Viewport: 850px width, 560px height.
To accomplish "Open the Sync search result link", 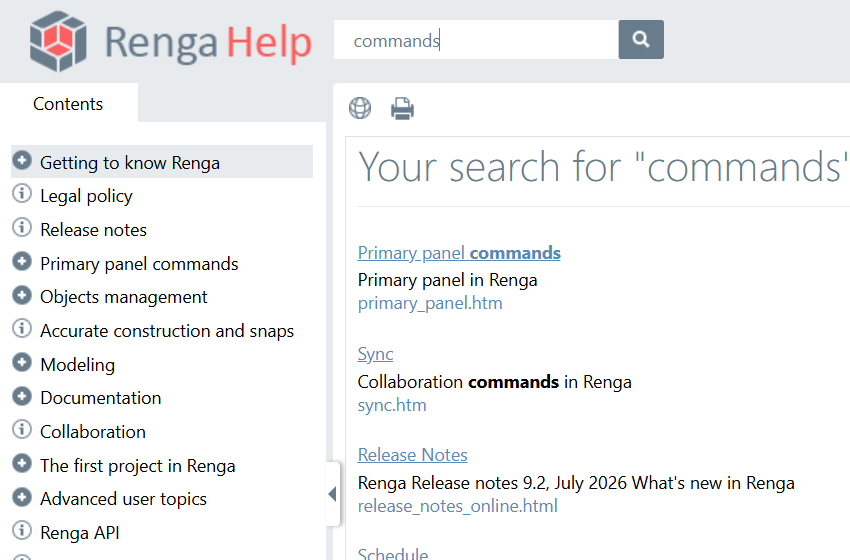I will tap(375, 354).
